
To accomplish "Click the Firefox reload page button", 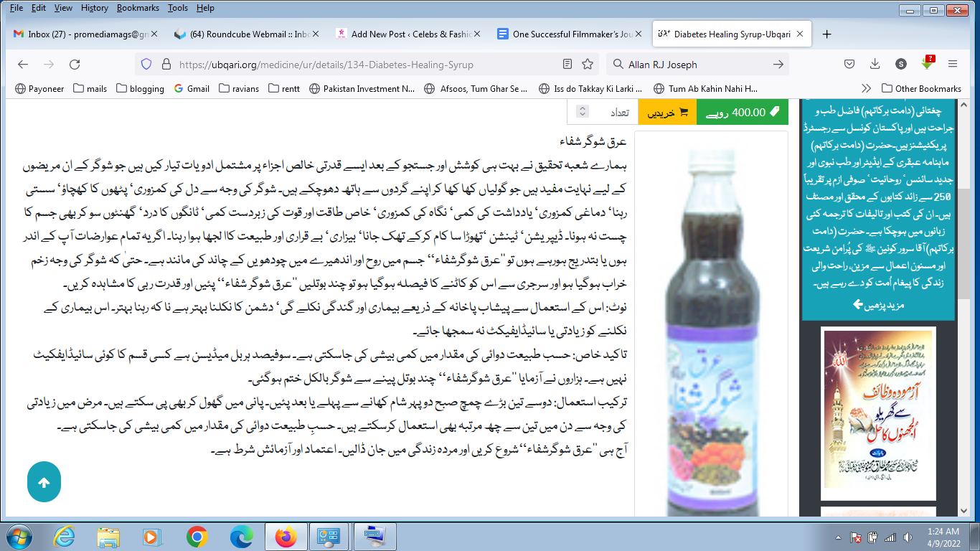I will pos(75,65).
